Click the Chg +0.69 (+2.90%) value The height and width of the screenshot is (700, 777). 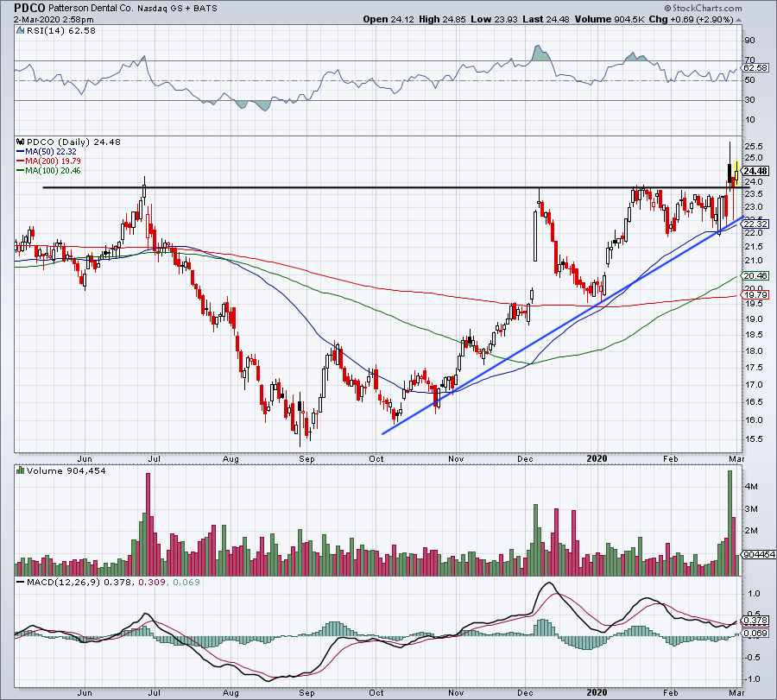tap(691, 19)
